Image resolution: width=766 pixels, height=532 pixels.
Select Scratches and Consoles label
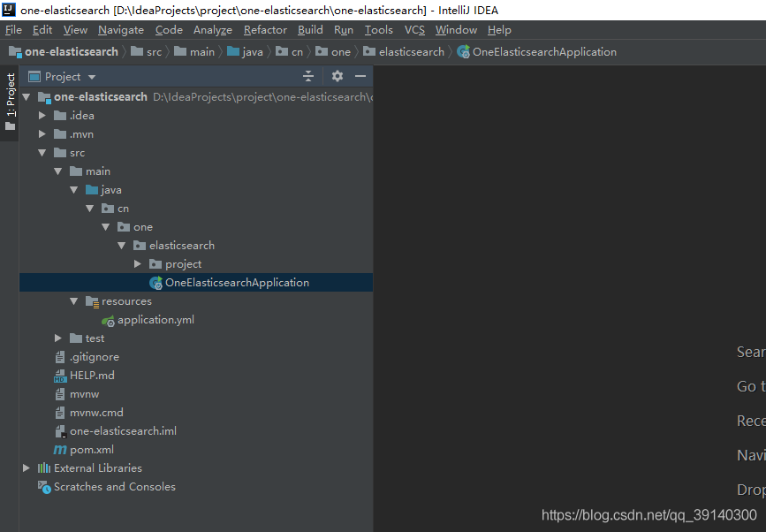pyautogui.click(x=115, y=487)
